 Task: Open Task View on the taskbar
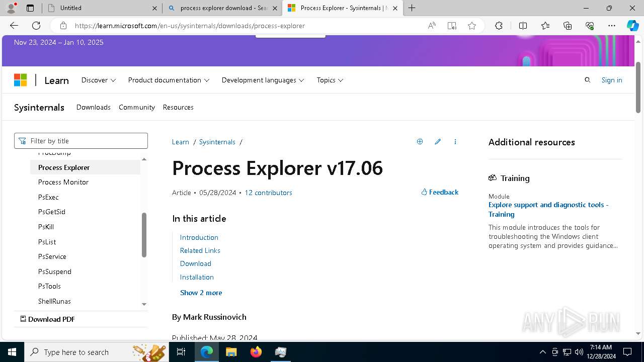click(181, 352)
